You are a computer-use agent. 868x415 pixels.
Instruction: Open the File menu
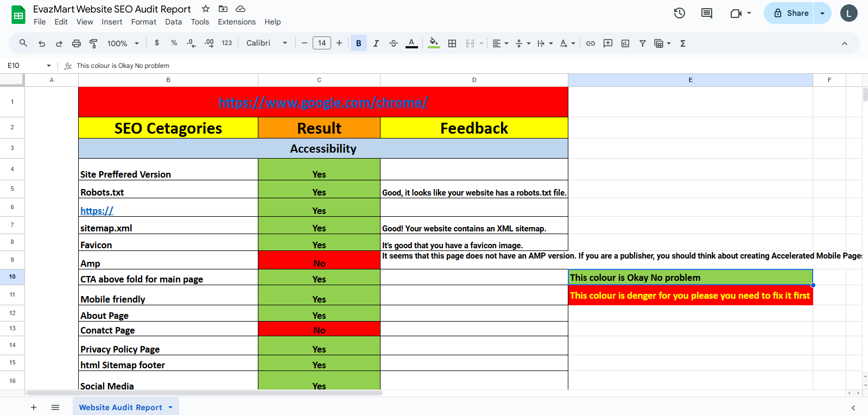coord(40,22)
